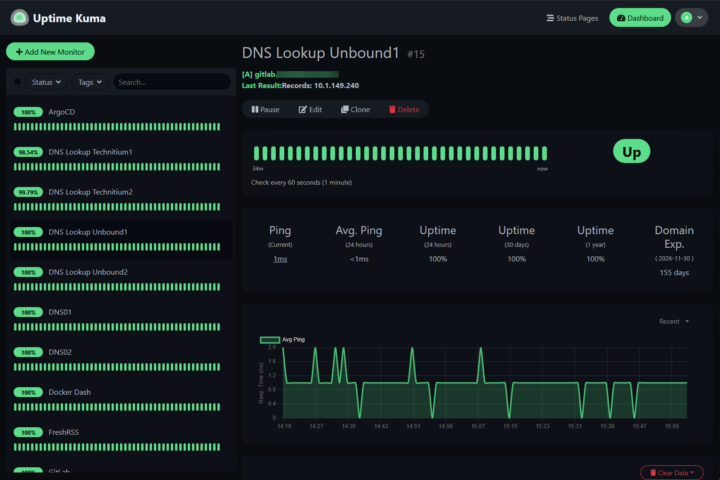Click the 155 days domain expiry value
This screenshot has width=720, height=480.
pos(674,272)
